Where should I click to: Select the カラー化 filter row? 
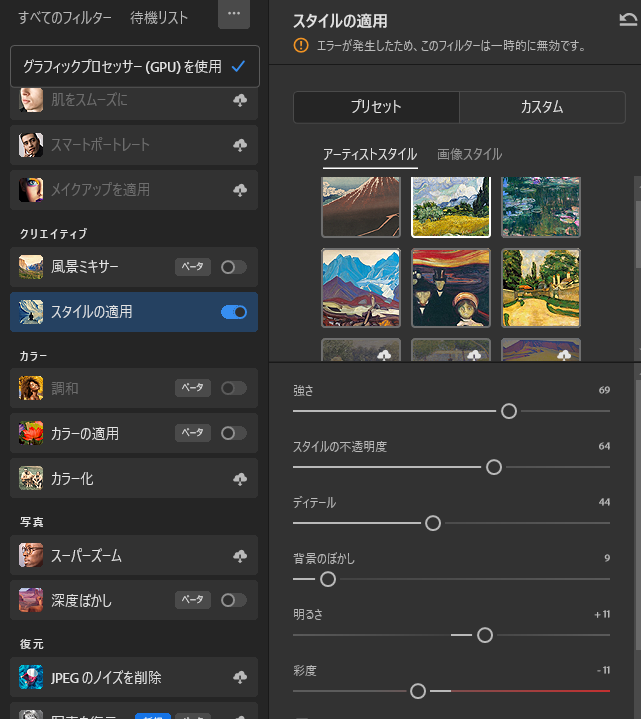coord(134,478)
